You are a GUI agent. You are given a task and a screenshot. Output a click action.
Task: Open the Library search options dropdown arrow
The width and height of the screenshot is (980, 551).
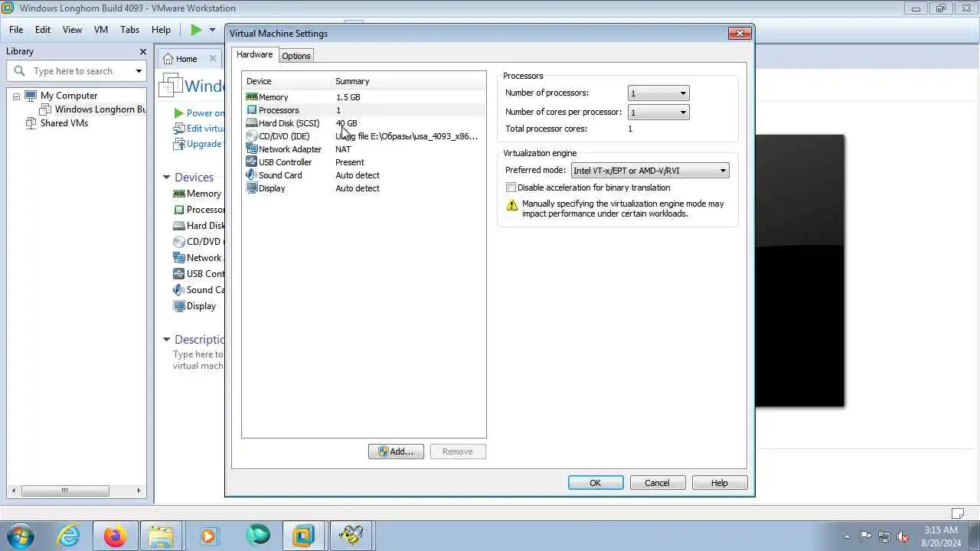(x=139, y=71)
